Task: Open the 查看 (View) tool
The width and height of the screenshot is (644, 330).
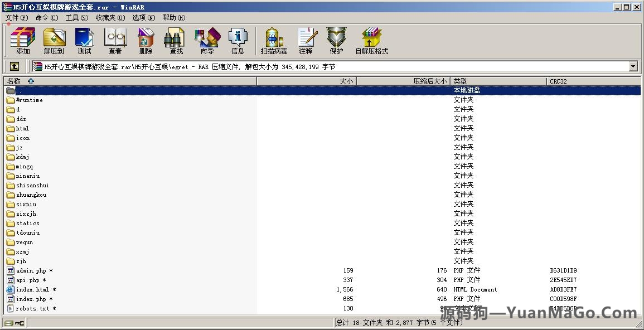Action: point(115,40)
